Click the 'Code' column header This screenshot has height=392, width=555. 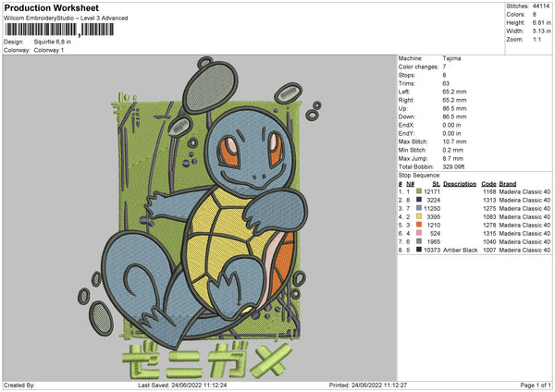[x=488, y=184]
